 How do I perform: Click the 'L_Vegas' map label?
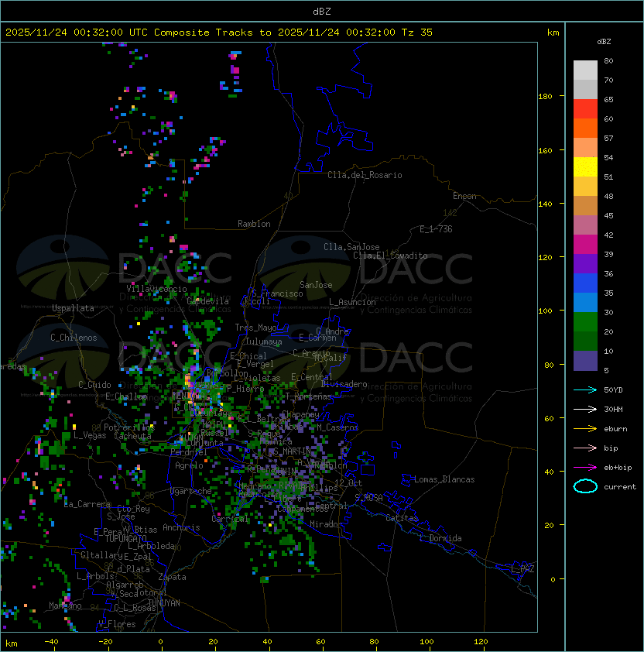coord(90,435)
